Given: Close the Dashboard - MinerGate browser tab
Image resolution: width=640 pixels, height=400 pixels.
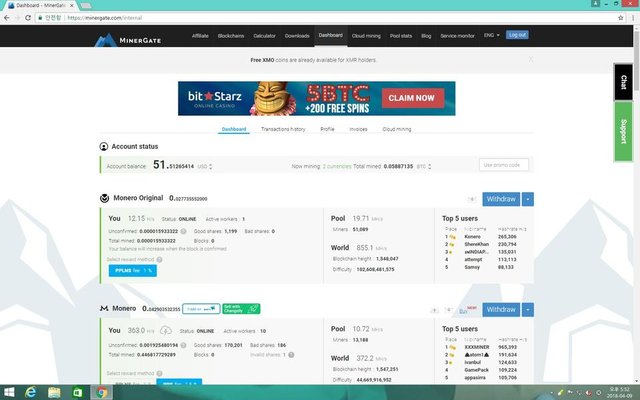Looking at the screenshot, I should click(71, 5).
